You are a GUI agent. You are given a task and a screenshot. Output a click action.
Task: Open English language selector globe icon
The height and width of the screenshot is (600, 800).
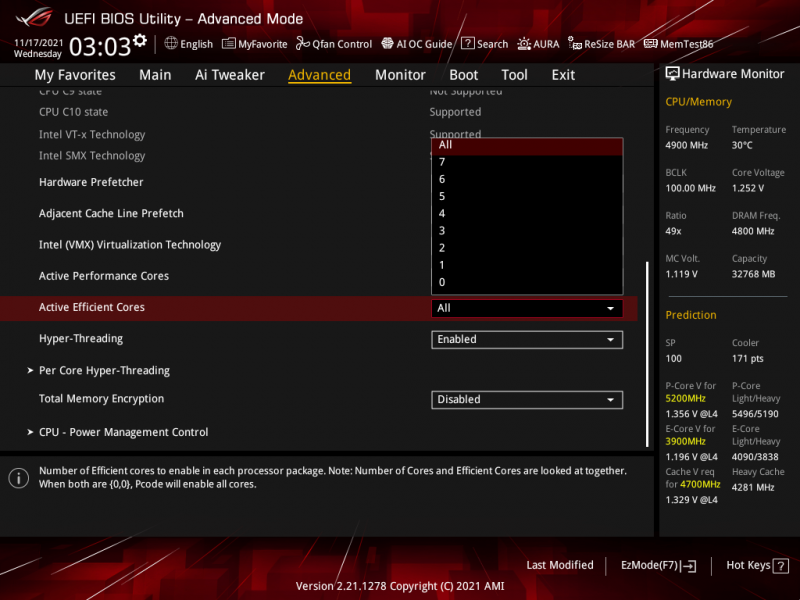click(171, 44)
